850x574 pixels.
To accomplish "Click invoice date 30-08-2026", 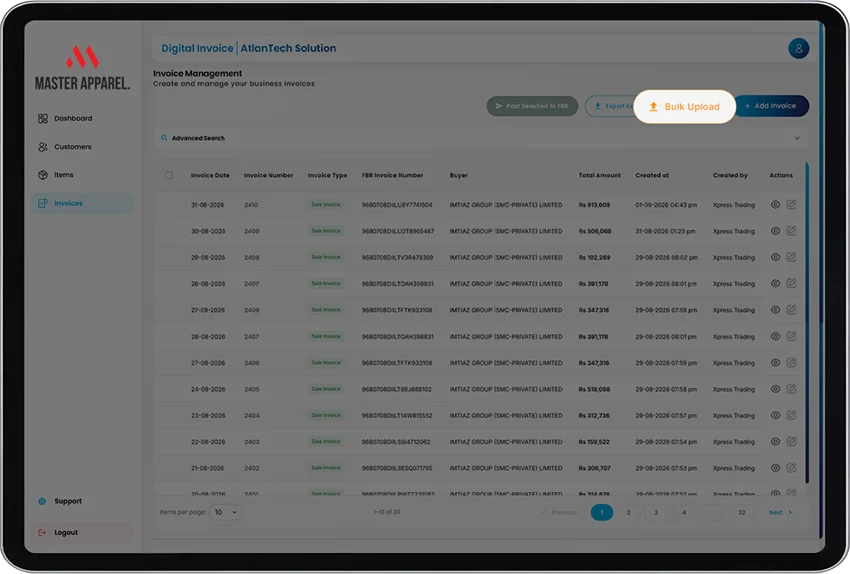I will [x=208, y=231].
